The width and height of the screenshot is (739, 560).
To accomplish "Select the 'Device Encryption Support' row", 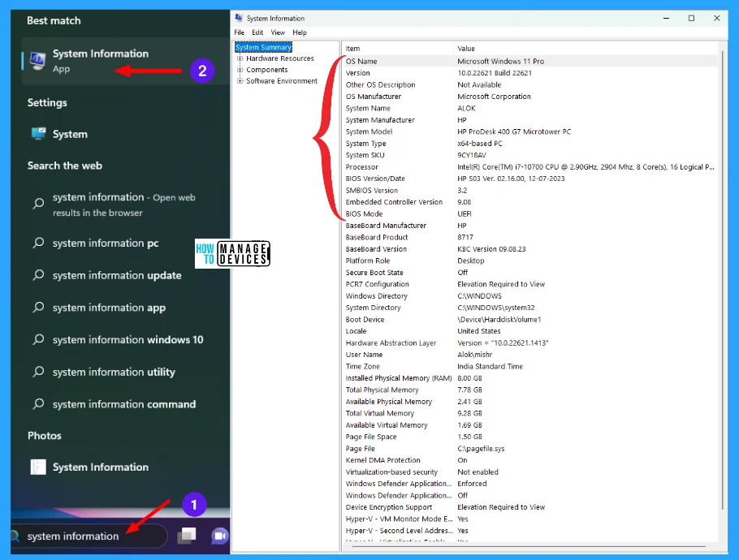I will click(x=530, y=507).
